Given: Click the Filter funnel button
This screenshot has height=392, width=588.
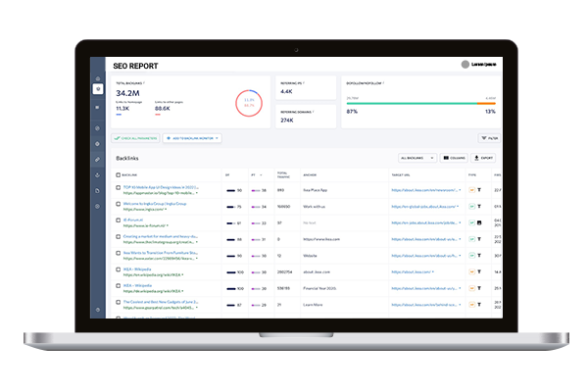Looking at the screenshot, I should tap(489, 139).
